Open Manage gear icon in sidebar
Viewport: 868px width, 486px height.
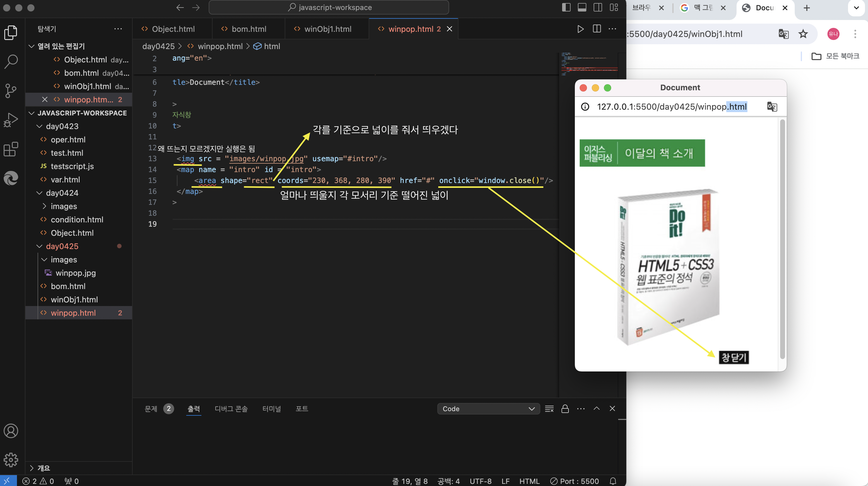[x=11, y=460]
